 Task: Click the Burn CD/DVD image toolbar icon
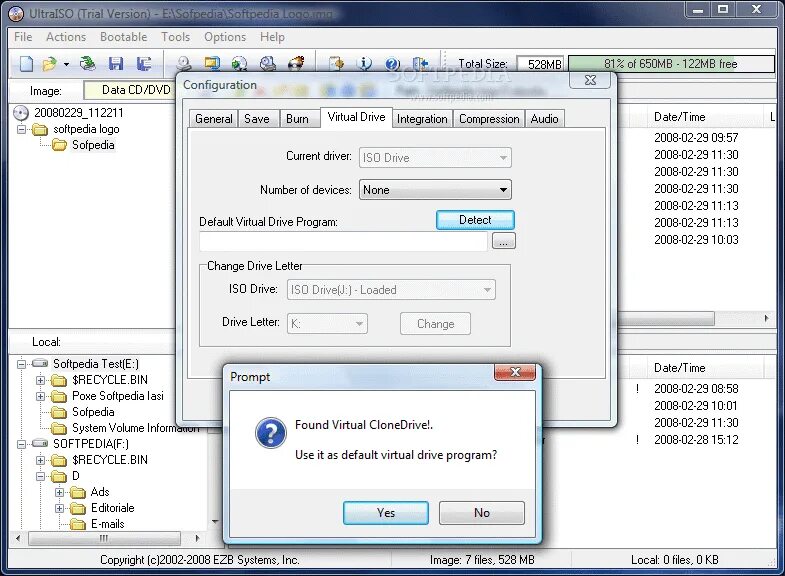(296, 64)
